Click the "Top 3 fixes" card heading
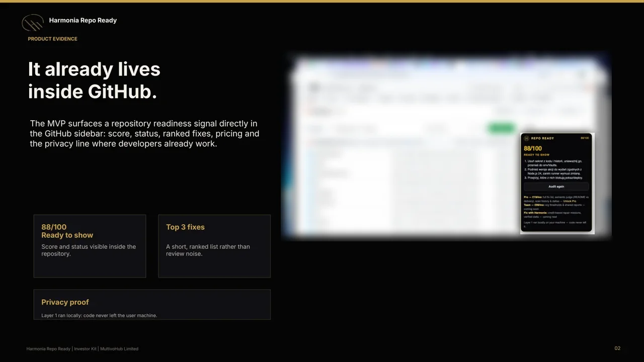644x362 pixels. point(185,227)
